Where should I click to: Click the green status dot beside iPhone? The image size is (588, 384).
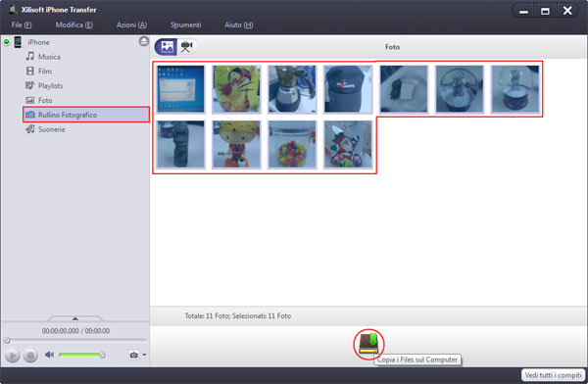7,41
